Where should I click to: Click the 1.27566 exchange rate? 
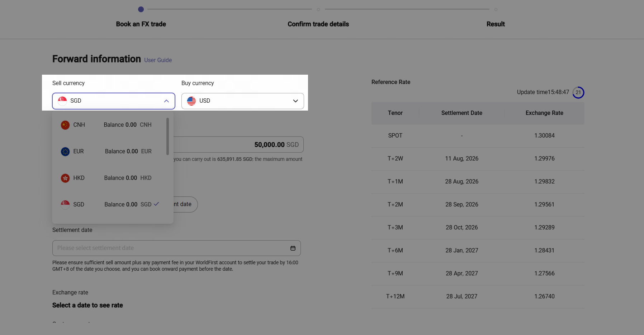point(544,274)
